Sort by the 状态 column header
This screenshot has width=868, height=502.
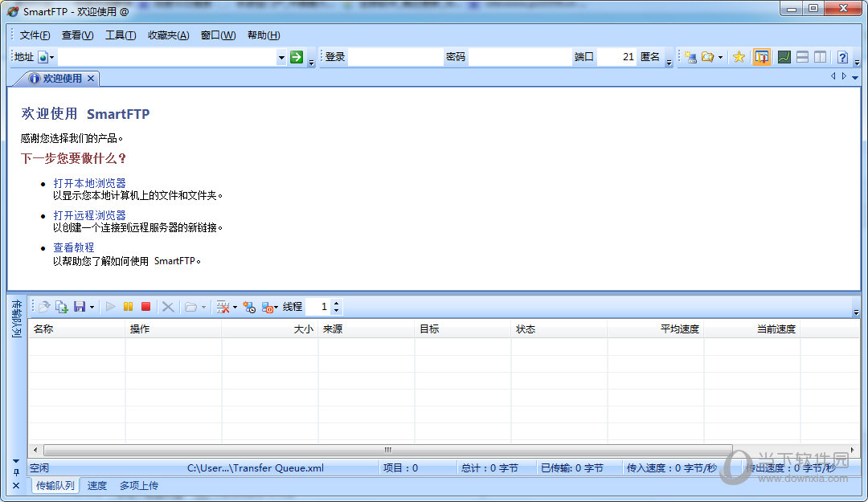click(x=559, y=329)
